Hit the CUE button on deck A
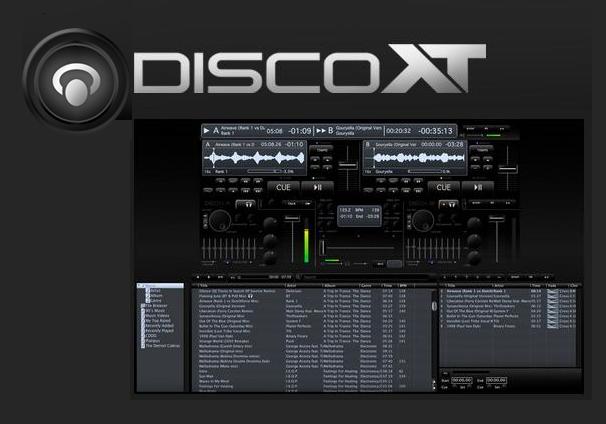This screenshot has width=606, height=424. coord(283,187)
